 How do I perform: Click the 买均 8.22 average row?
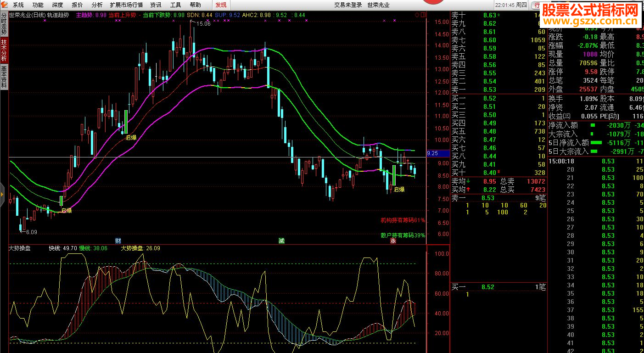click(x=474, y=189)
